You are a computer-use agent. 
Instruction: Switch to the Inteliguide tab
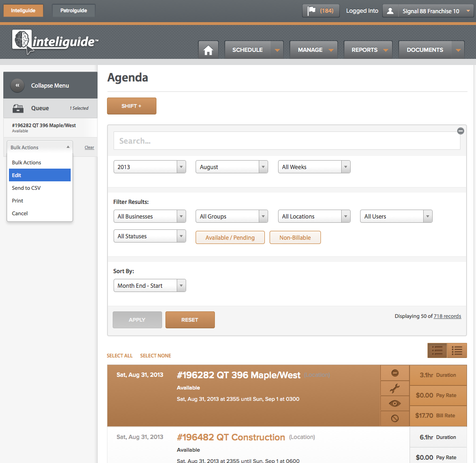23,11
